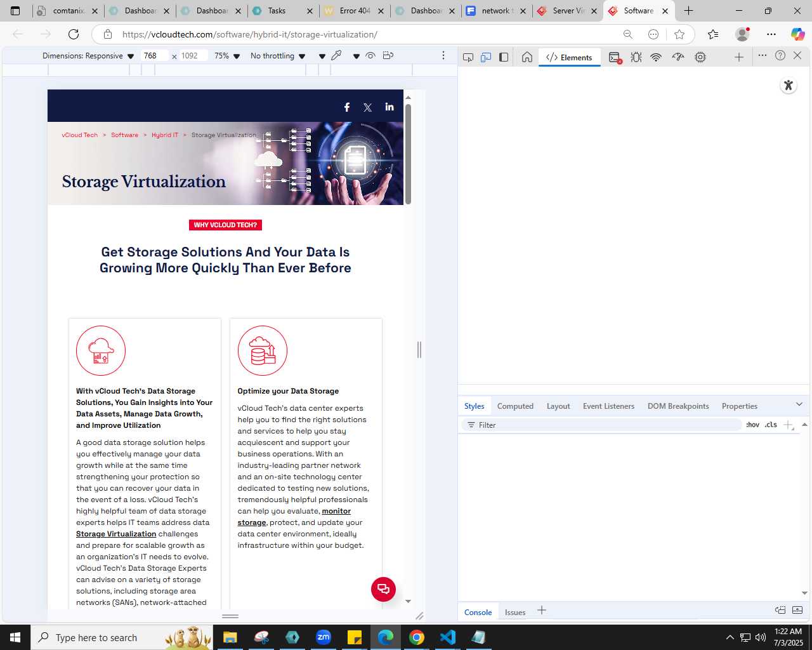Open the Network wifi icon panel
This screenshot has height=650, width=812.
(657, 57)
